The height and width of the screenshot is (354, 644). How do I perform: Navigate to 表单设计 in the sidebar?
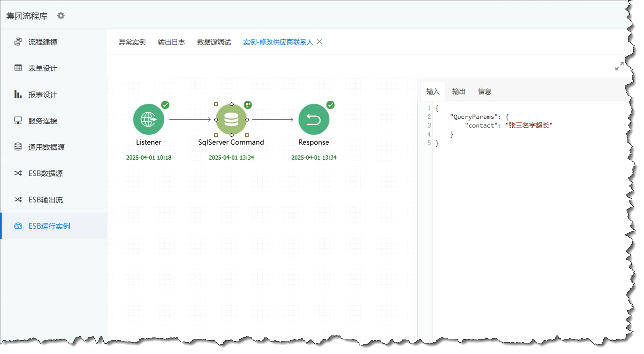(x=43, y=68)
